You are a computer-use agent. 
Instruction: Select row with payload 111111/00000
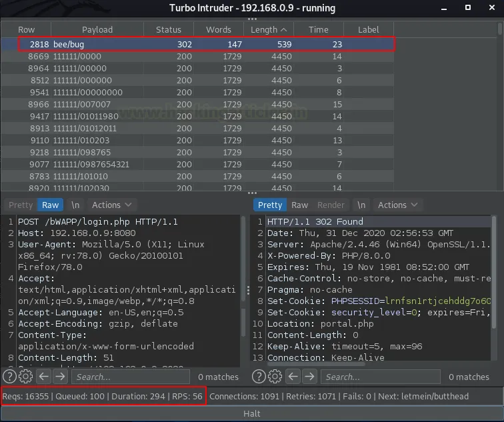(197, 68)
